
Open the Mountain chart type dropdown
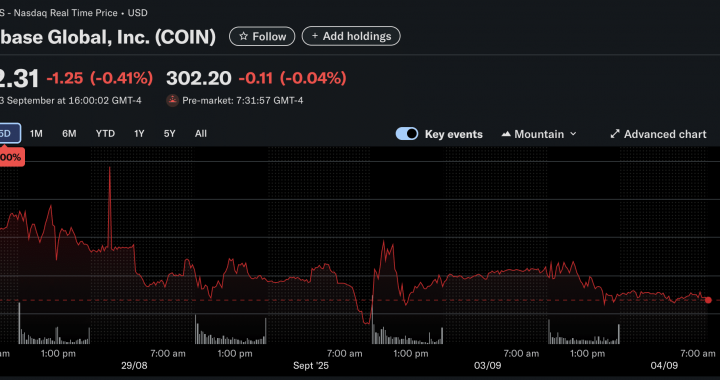[539, 134]
